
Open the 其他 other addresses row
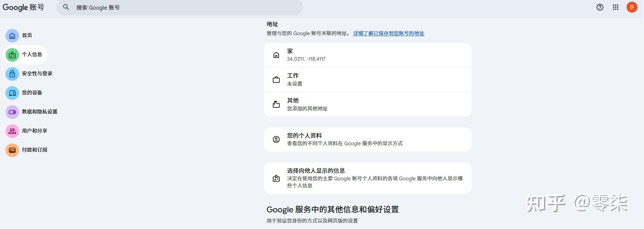tap(367, 104)
